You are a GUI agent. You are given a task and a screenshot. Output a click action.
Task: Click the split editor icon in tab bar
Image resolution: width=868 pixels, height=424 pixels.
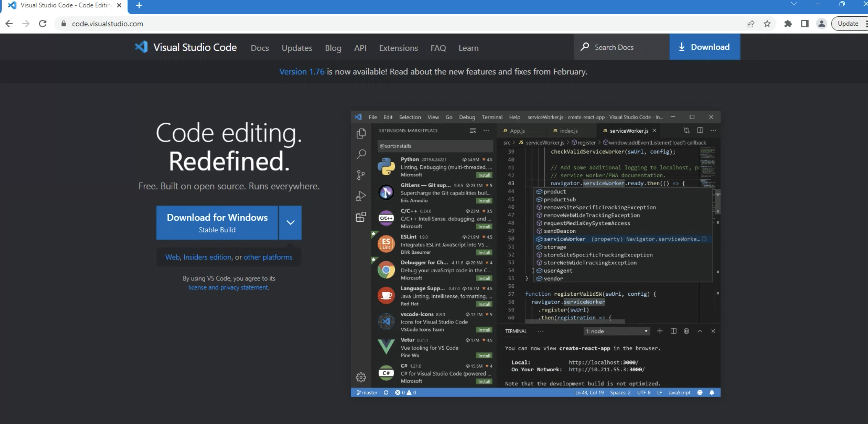700,130
